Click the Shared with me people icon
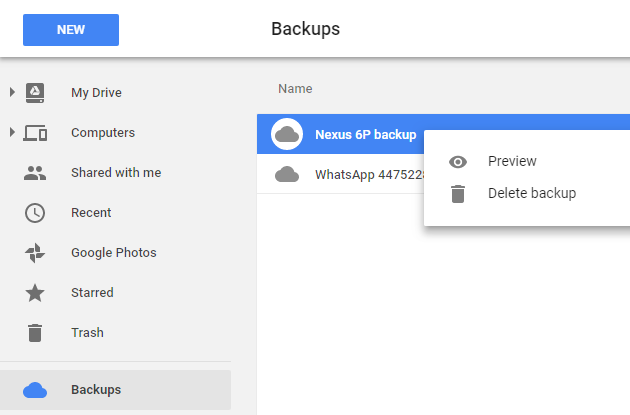This screenshot has width=630, height=415. click(x=35, y=173)
